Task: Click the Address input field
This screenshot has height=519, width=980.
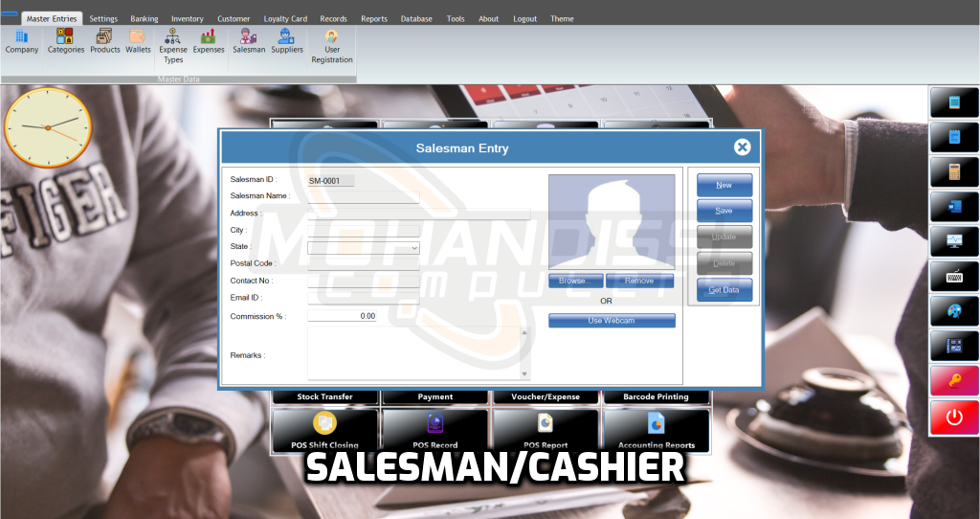Action: pos(419,214)
